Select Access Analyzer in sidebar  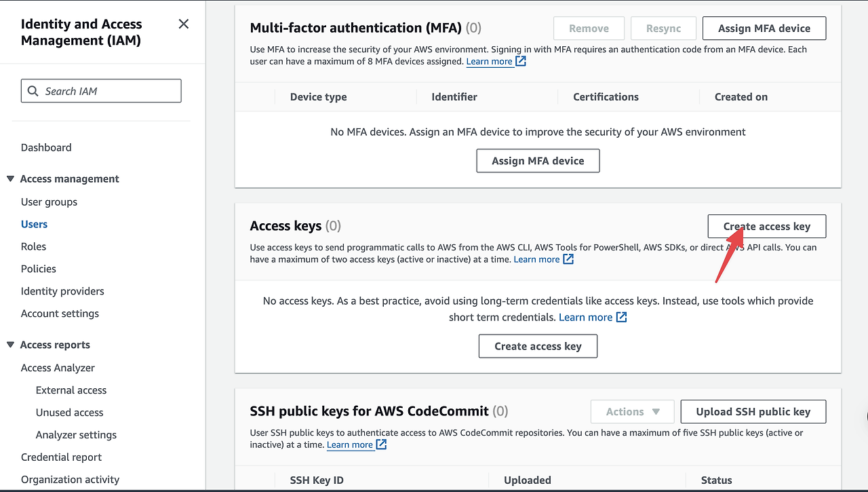coord(58,368)
